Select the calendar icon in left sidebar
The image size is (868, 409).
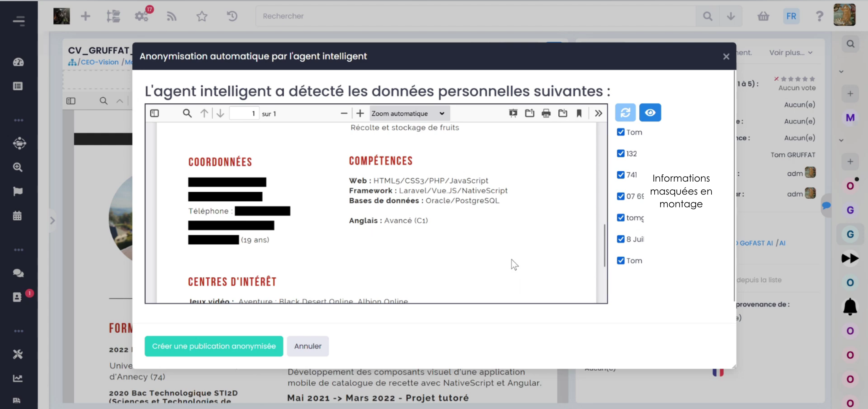pyautogui.click(x=17, y=215)
